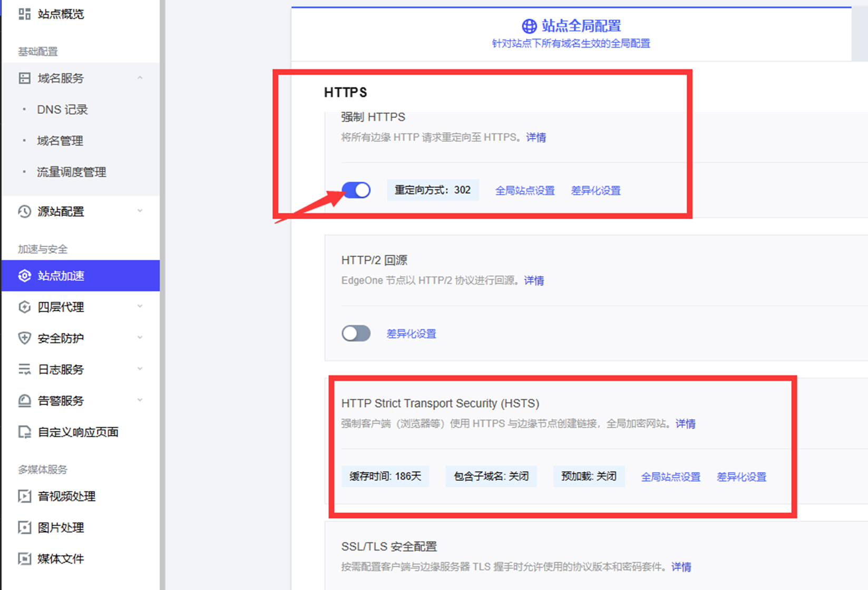
Task: Click the 安全防护 shield icon
Action: pyautogui.click(x=24, y=338)
